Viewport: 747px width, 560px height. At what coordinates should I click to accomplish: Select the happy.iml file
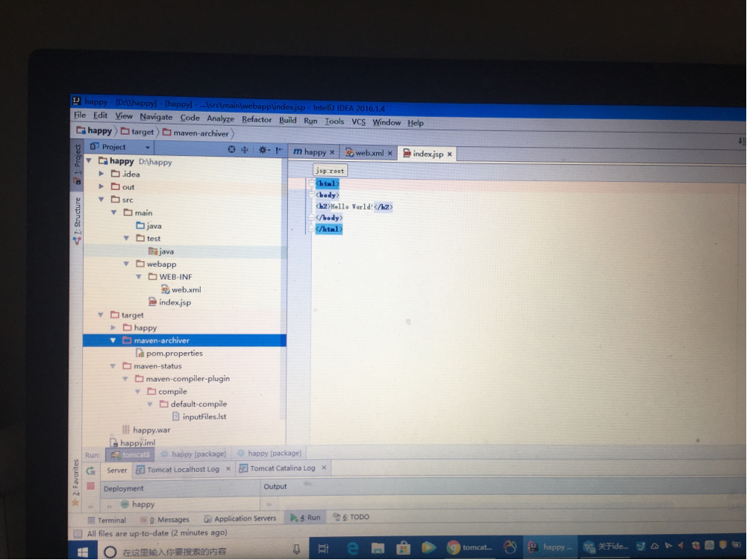point(132,443)
